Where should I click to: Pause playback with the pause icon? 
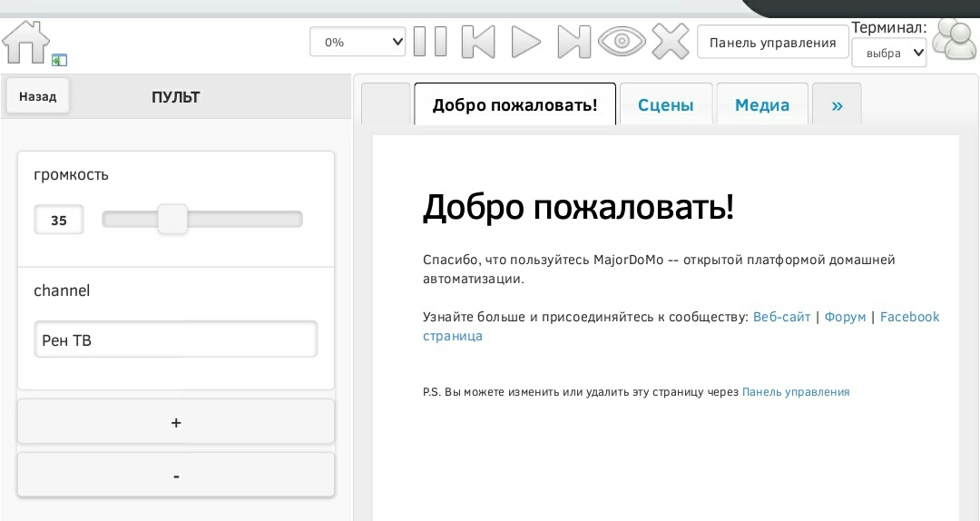[430, 42]
